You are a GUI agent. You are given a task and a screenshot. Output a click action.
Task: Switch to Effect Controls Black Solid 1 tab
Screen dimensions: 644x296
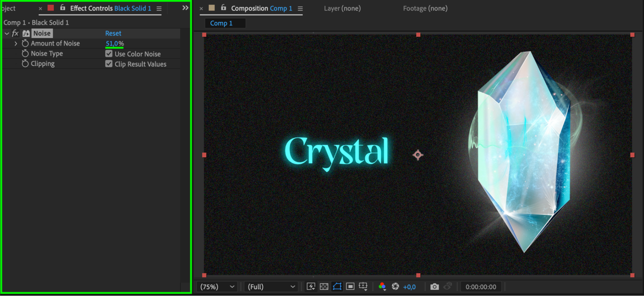click(111, 8)
